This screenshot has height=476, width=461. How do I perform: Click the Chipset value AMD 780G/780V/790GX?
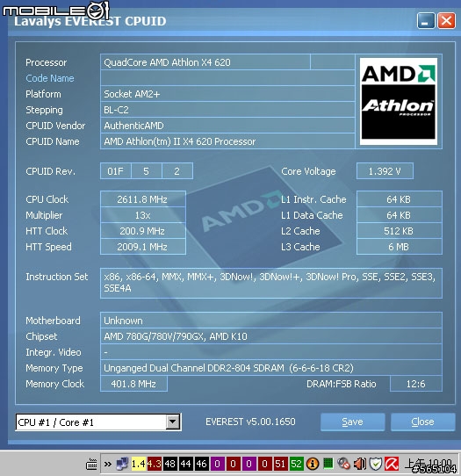pos(271,336)
